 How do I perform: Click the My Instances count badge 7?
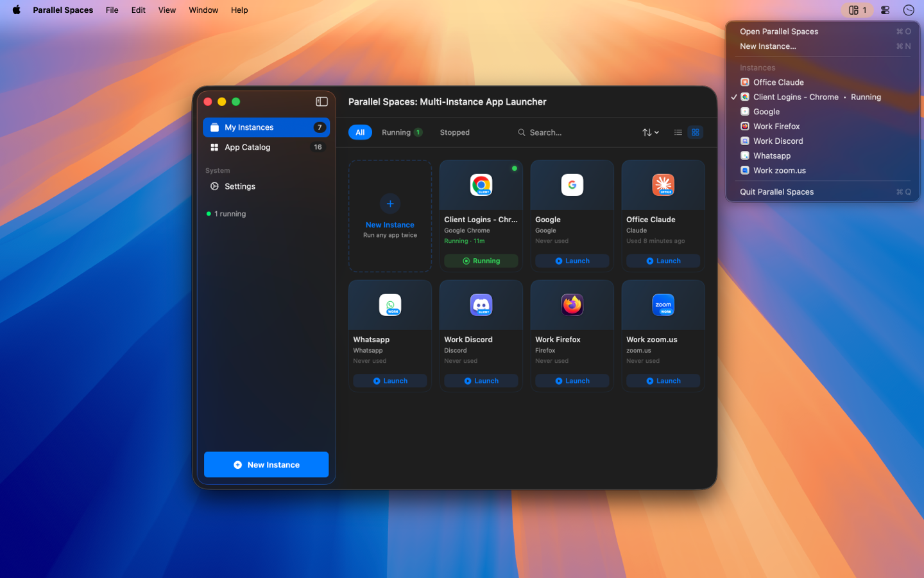pyautogui.click(x=320, y=127)
